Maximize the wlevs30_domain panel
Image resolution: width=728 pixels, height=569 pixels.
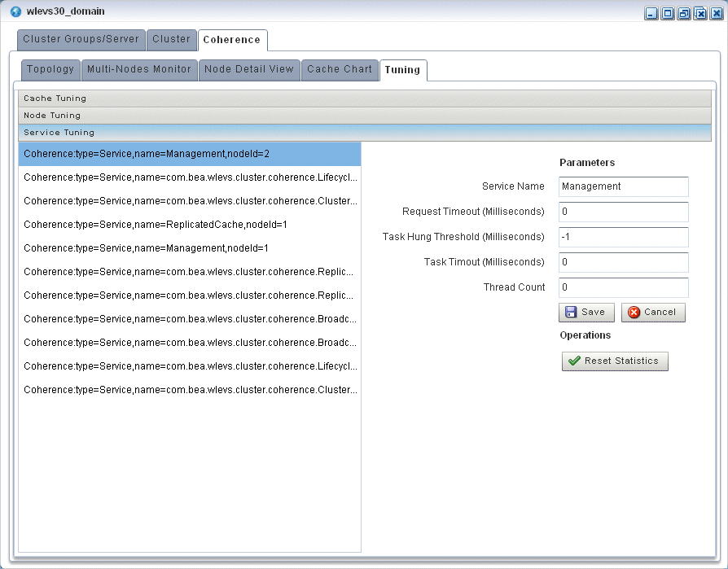[668, 14]
